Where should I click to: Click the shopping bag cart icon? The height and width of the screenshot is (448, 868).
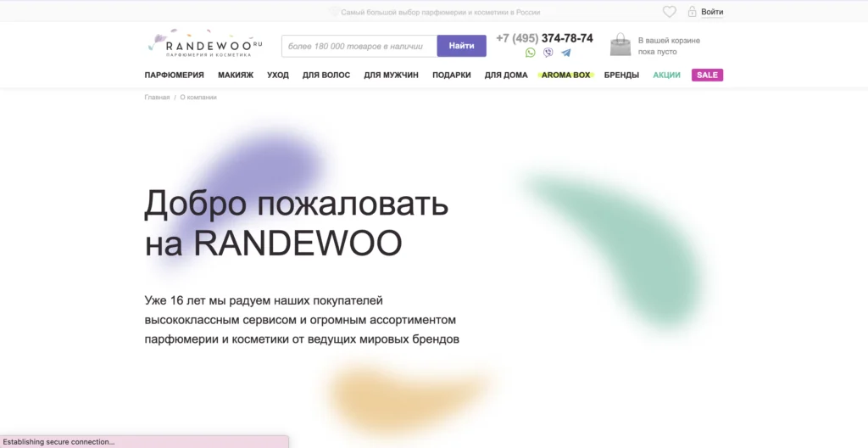(x=620, y=44)
